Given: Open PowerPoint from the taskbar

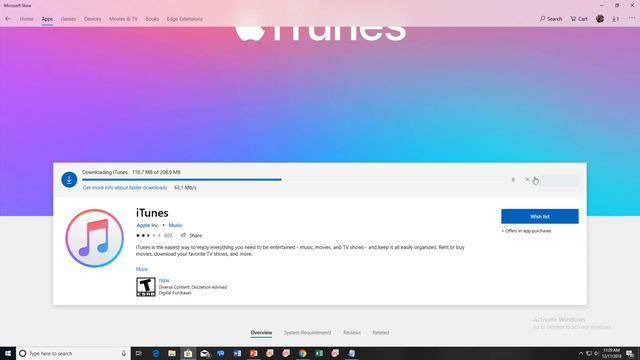Looking at the screenshot, I should pyautogui.click(x=253, y=353).
